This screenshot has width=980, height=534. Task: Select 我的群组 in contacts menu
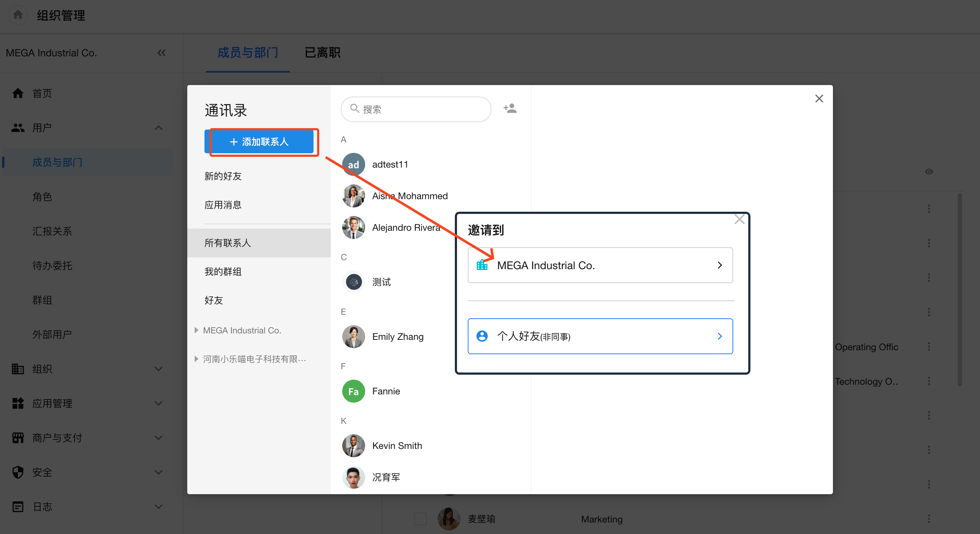[x=223, y=271]
